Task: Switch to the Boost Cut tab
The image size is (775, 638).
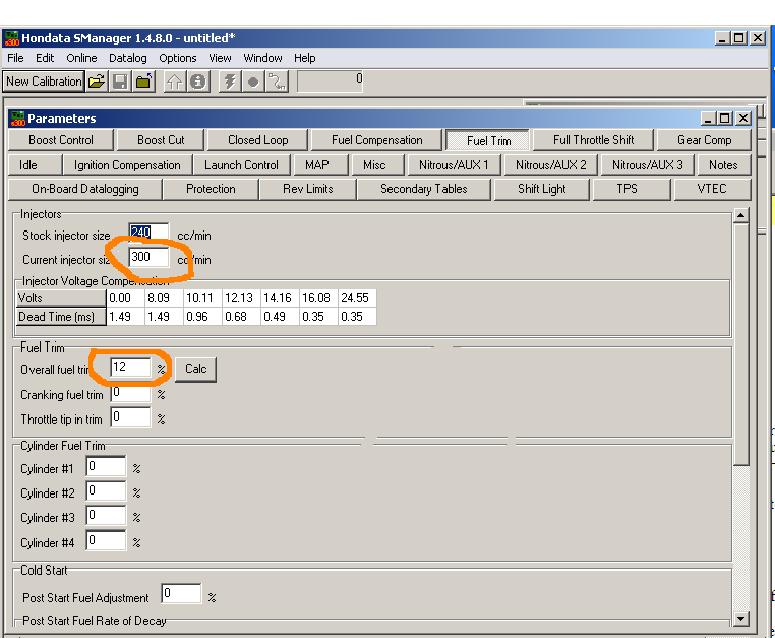Action: coord(161,140)
